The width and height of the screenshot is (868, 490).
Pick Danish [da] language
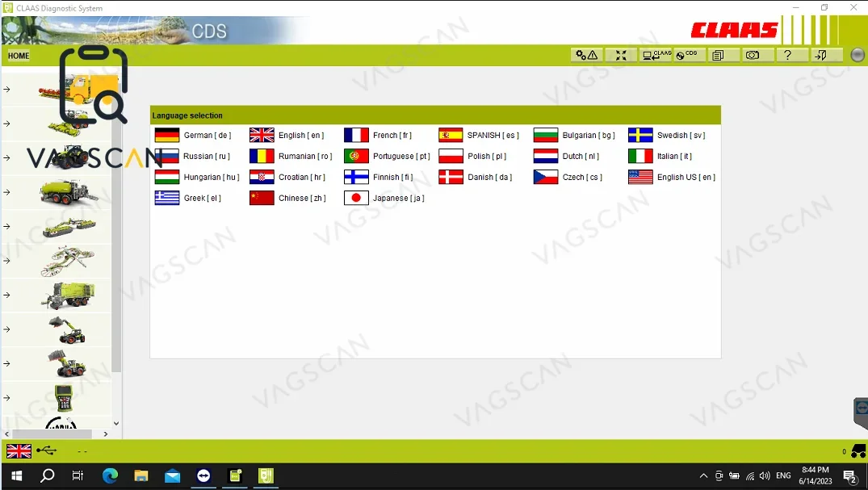coord(476,177)
